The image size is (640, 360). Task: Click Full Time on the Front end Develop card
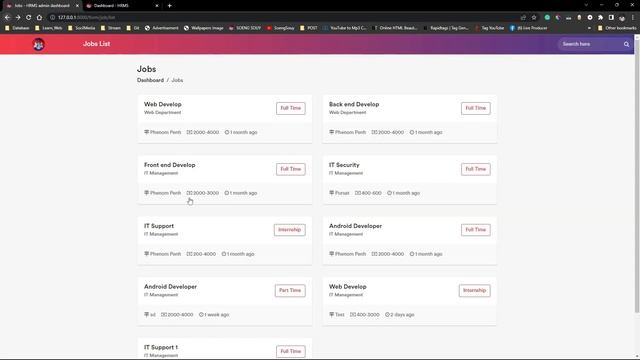291,169
